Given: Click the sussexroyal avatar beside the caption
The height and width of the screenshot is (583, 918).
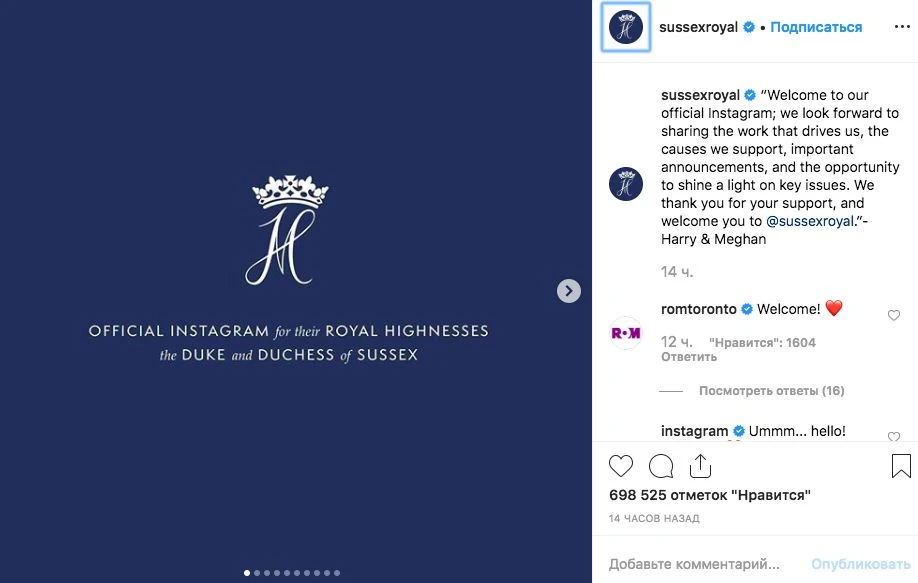Looking at the screenshot, I should click(626, 185).
